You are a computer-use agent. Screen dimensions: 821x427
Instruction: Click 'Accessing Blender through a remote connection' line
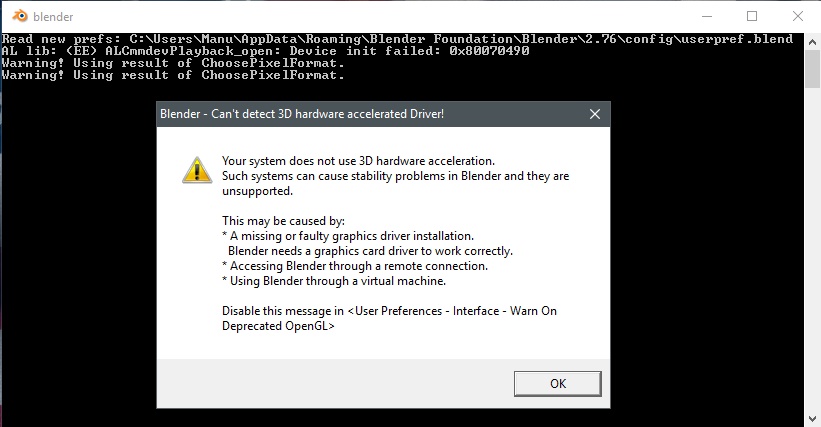355,266
